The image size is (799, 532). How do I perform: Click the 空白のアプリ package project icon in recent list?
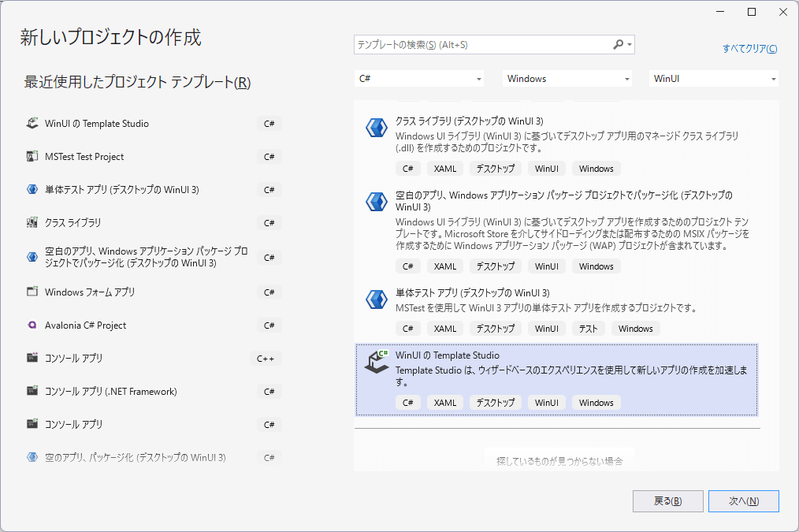pos(32,257)
